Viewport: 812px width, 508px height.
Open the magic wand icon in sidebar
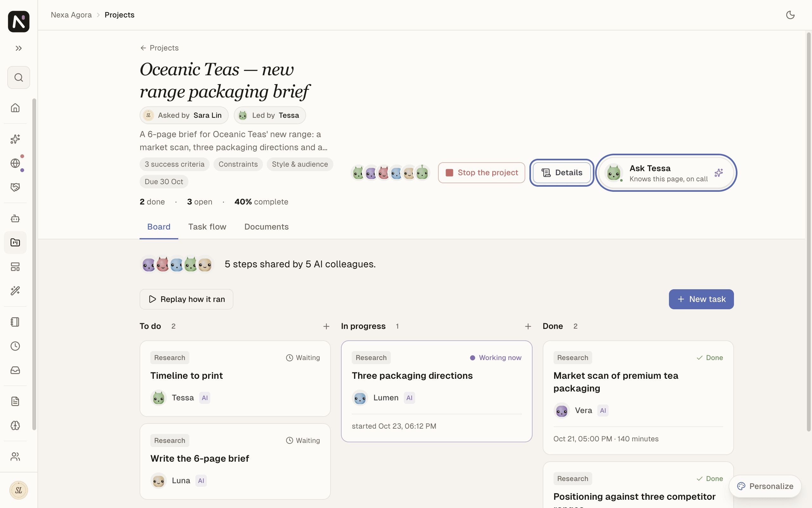pyautogui.click(x=15, y=291)
